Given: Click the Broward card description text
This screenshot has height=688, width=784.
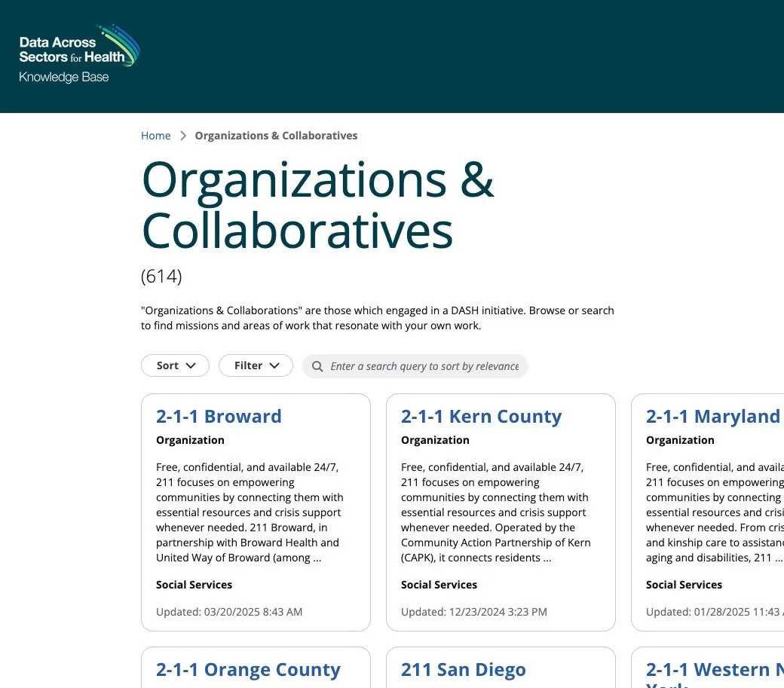Looking at the screenshot, I should coord(250,512).
